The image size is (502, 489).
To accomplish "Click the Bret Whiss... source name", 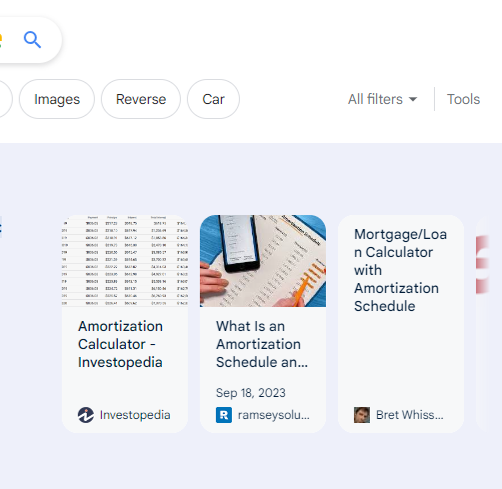I will 410,415.
